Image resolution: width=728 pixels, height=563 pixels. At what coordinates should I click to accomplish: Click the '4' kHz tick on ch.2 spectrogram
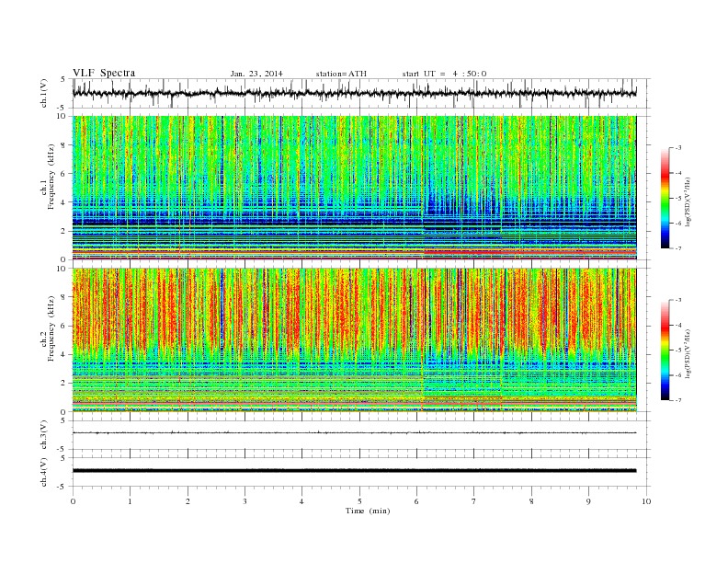click(64, 355)
